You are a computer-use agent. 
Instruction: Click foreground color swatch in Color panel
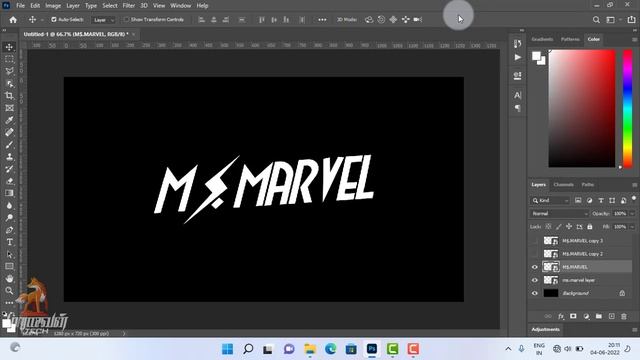tap(536, 56)
